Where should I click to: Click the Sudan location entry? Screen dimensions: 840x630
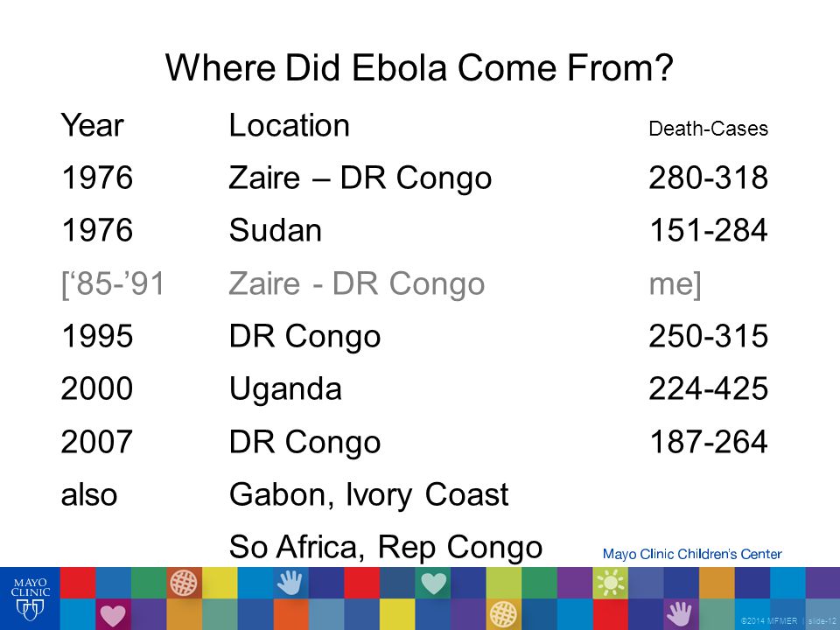[x=276, y=230]
